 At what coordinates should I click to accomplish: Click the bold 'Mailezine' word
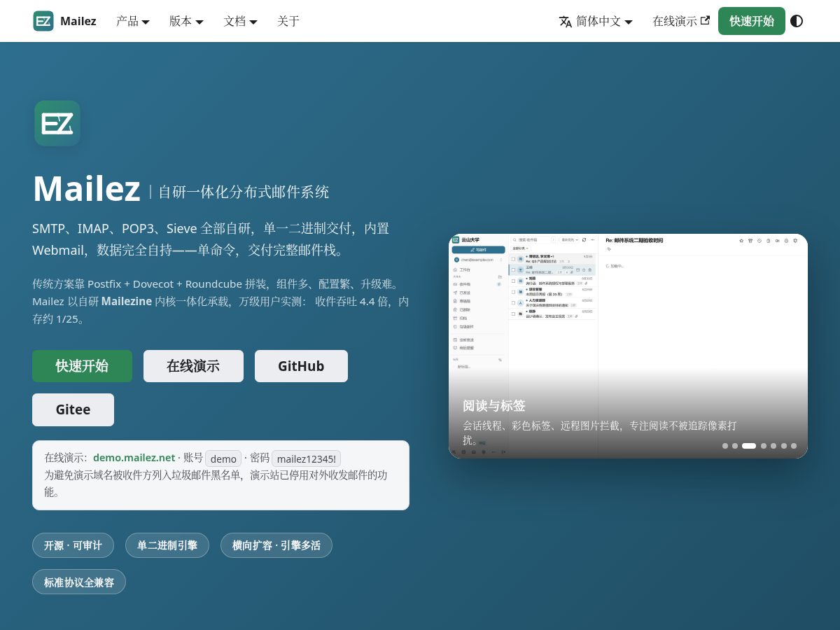coord(127,302)
